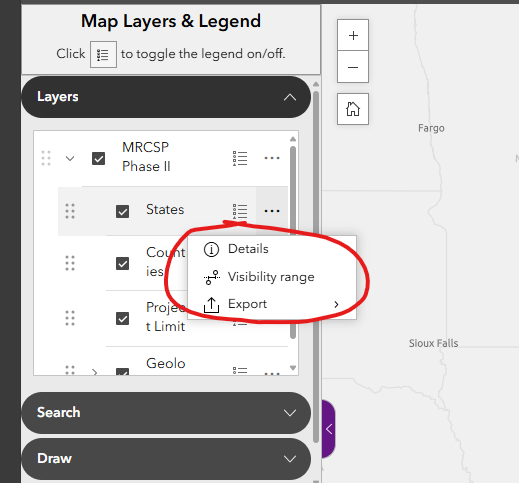Image resolution: width=519 pixels, height=483 pixels.
Task: Click the Map Layers & Legend heading
Action: click(x=171, y=21)
